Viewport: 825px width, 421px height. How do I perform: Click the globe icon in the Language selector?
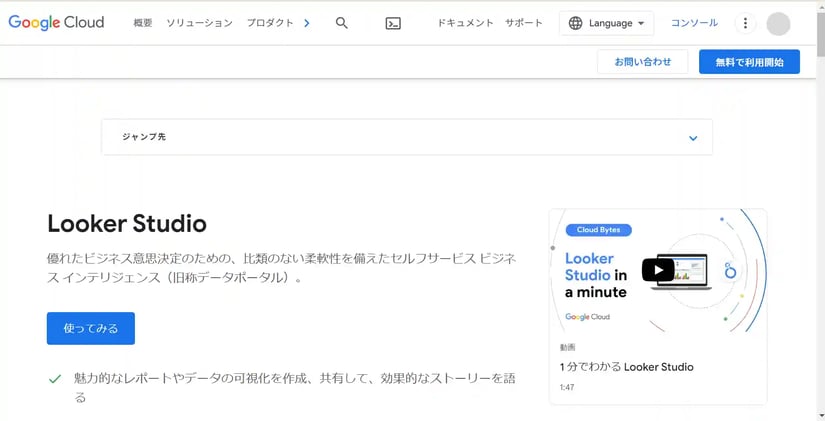[x=576, y=23]
